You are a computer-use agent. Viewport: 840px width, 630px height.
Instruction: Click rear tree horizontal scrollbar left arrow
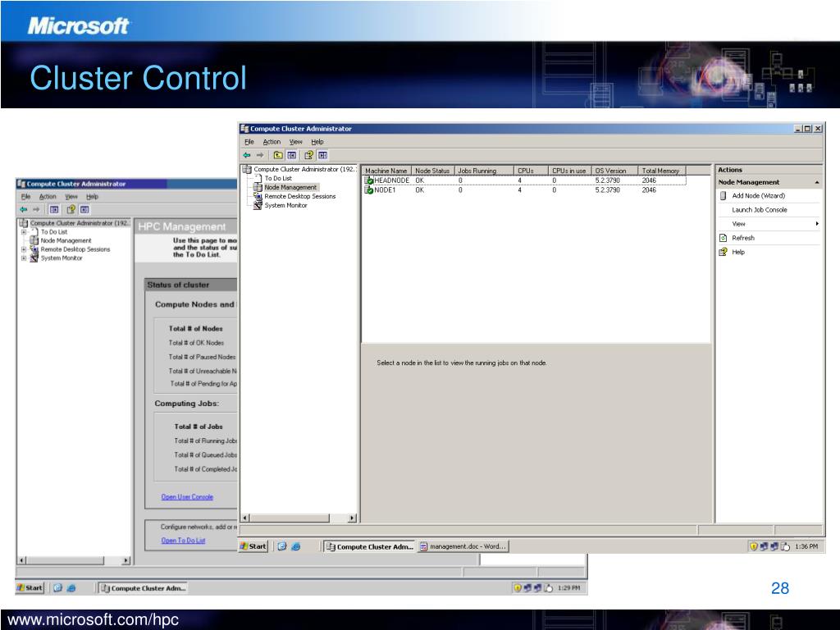(x=21, y=560)
